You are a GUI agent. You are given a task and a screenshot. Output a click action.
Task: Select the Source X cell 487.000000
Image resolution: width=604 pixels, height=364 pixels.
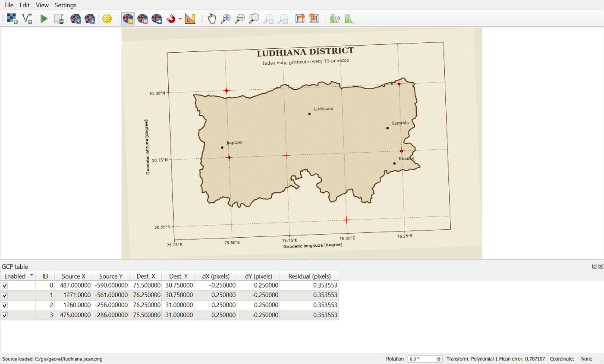[x=73, y=286]
